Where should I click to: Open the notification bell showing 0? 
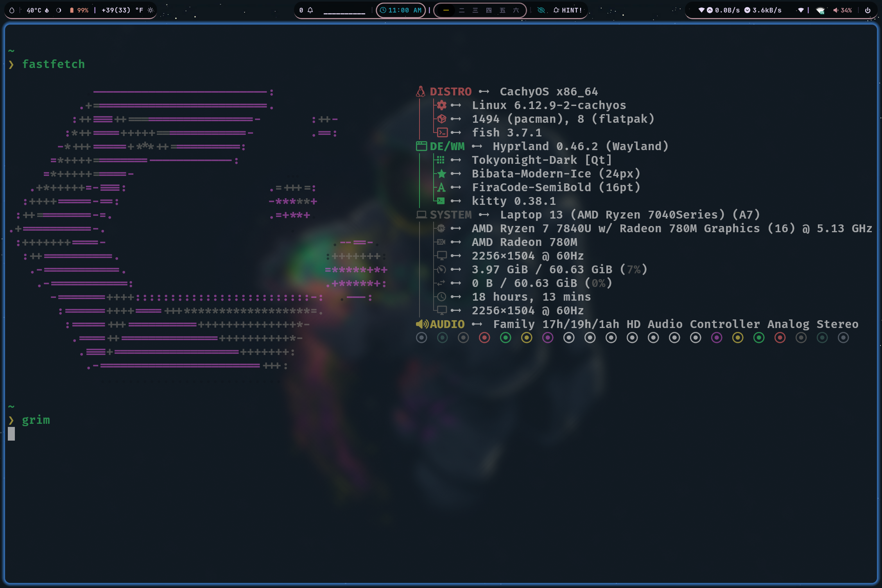pos(306,10)
